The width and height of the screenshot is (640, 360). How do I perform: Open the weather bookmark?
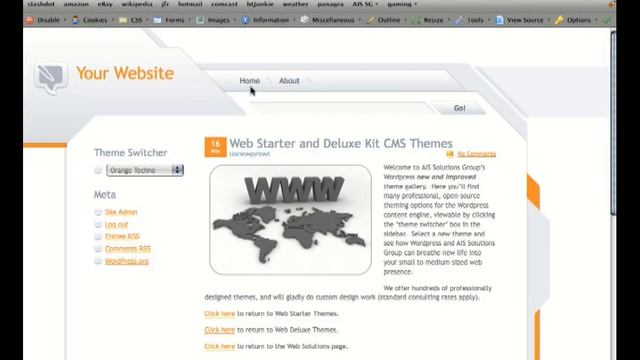click(296, 4)
